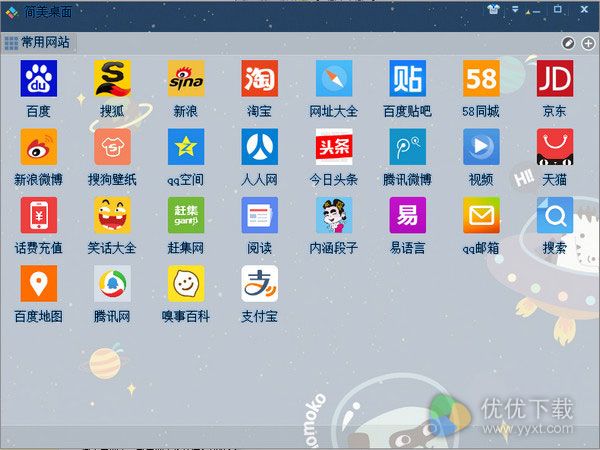Launch the 腾讯微博 icon
This screenshot has height=450, width=600.
click(408, 147)
